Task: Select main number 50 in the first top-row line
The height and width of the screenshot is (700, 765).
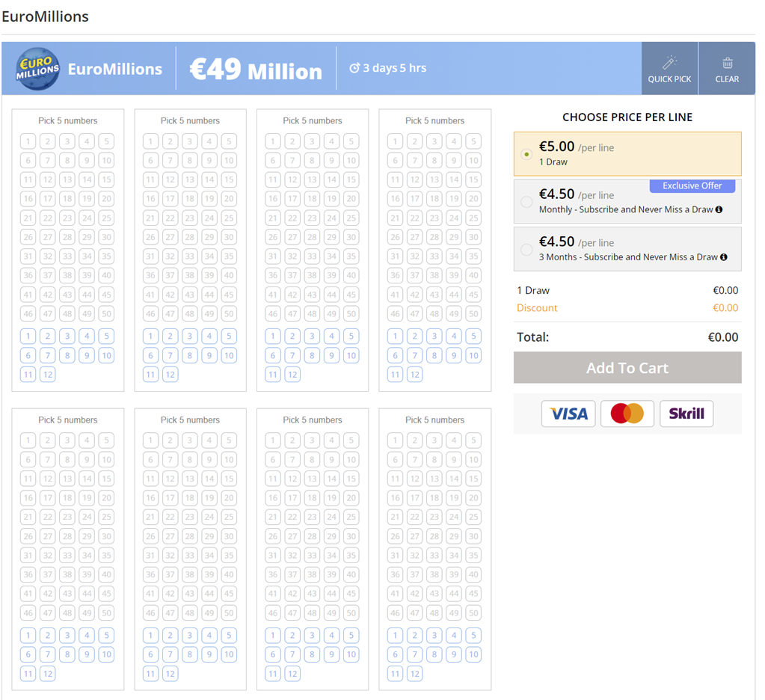Action: 106,313
